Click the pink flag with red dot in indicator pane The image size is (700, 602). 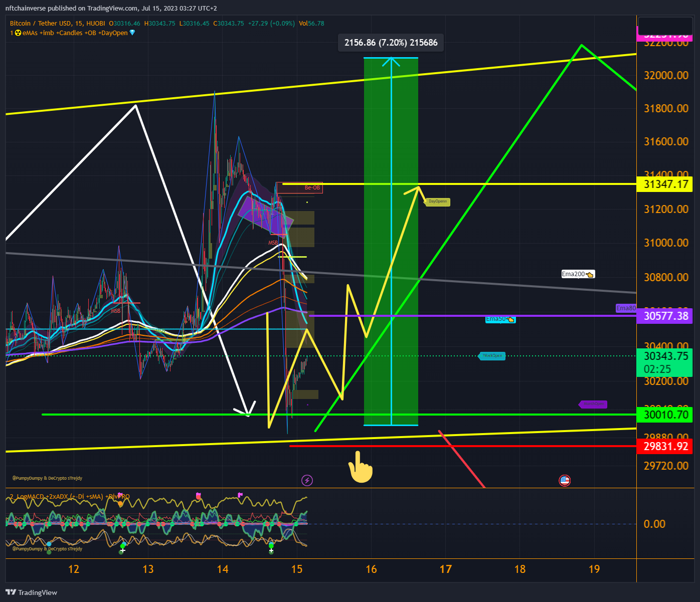click(199, 496)
